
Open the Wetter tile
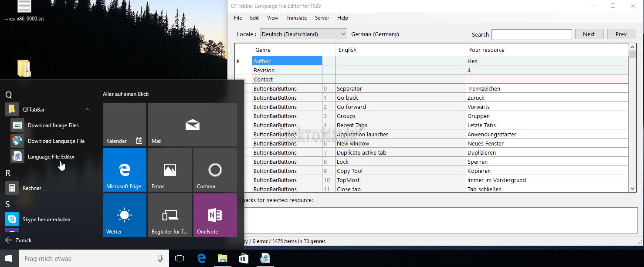pos(125,215)
